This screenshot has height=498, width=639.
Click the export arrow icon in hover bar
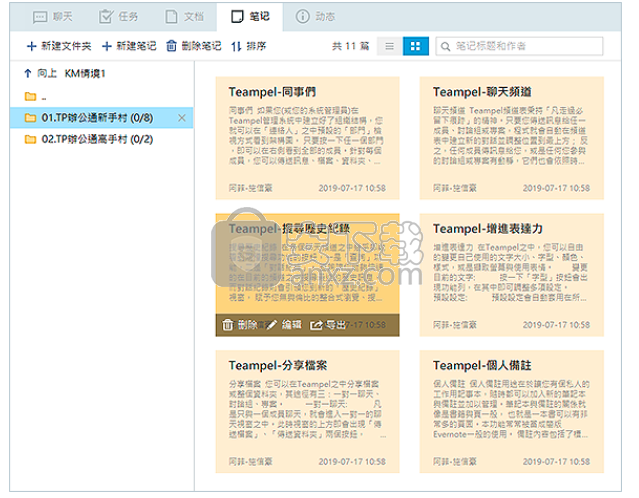316,325
